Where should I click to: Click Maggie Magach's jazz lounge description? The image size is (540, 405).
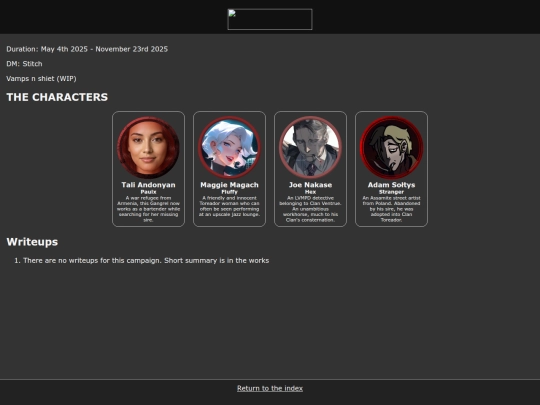(x=229, y=206)
